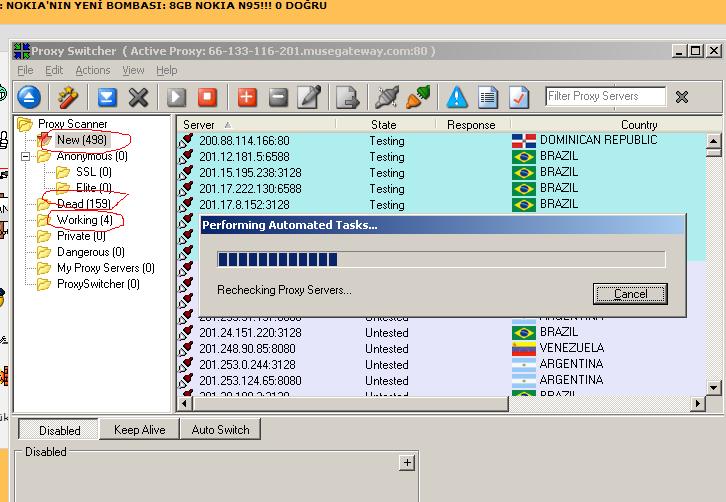Viewport: 726px width, 502px height.
Task: Switch to Keep Alive mode
Action: point(139,429)
